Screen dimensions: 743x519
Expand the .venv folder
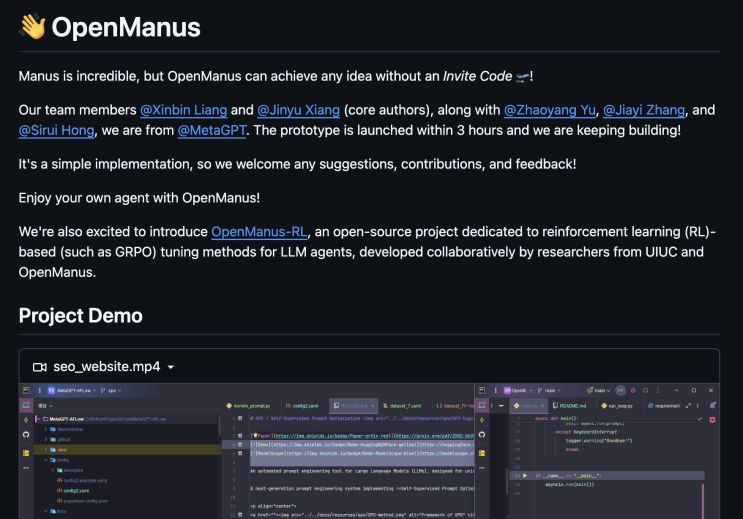(x=46, y=450)
